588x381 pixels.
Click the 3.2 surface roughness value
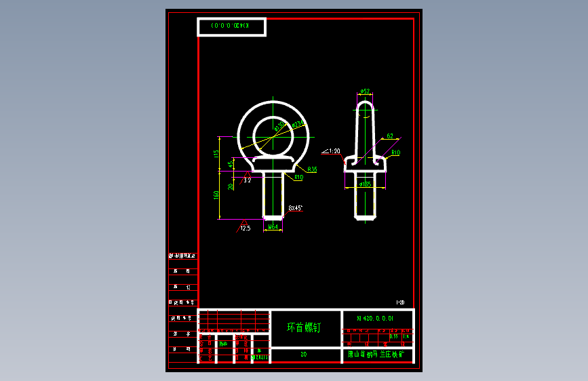247,180
